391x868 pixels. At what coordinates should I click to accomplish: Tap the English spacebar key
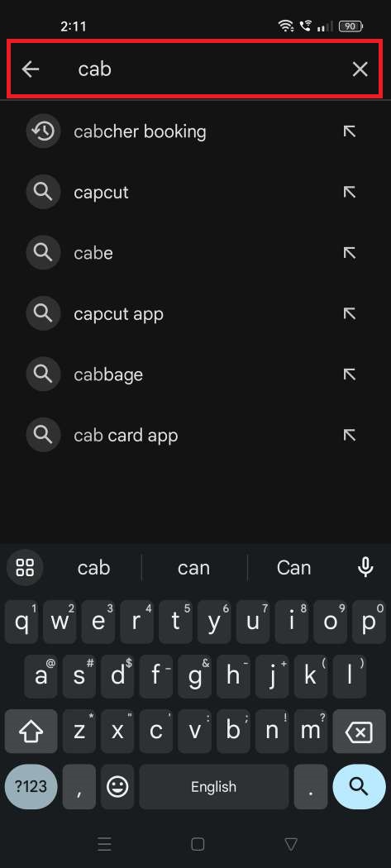pos(214,787)
